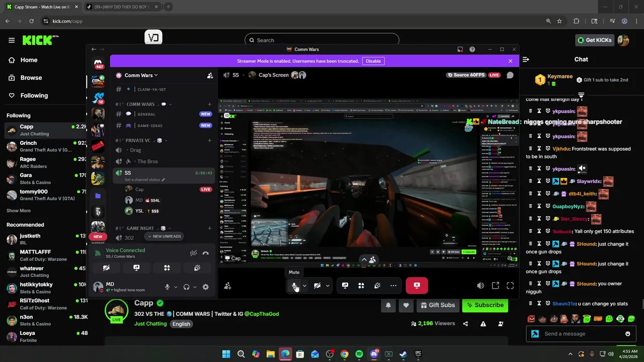This screenshot has height=362, width=644.
Task: Open headphone output dropdown in user panel
Action: click(x=195, y=287)
